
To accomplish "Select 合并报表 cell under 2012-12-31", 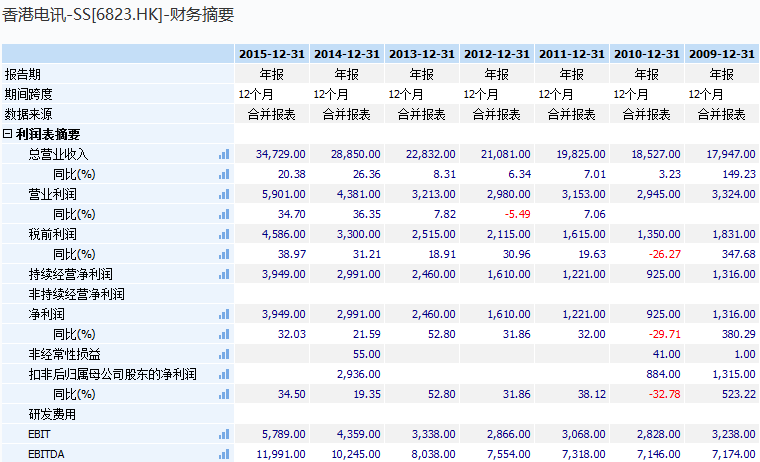I will [497, 114].
